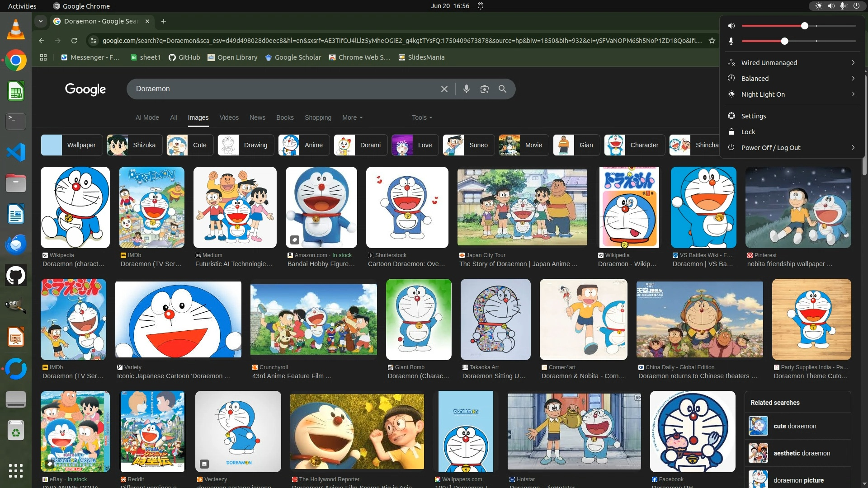Reload the page
Screen dimensions: 868x488
click(x=74, y=41)
